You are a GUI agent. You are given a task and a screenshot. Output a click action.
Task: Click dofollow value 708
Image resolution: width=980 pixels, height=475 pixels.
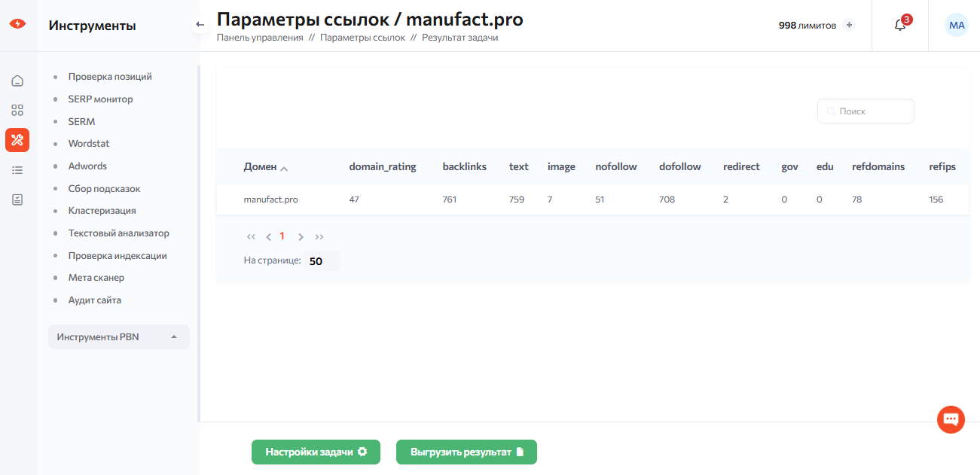[667, 199]
